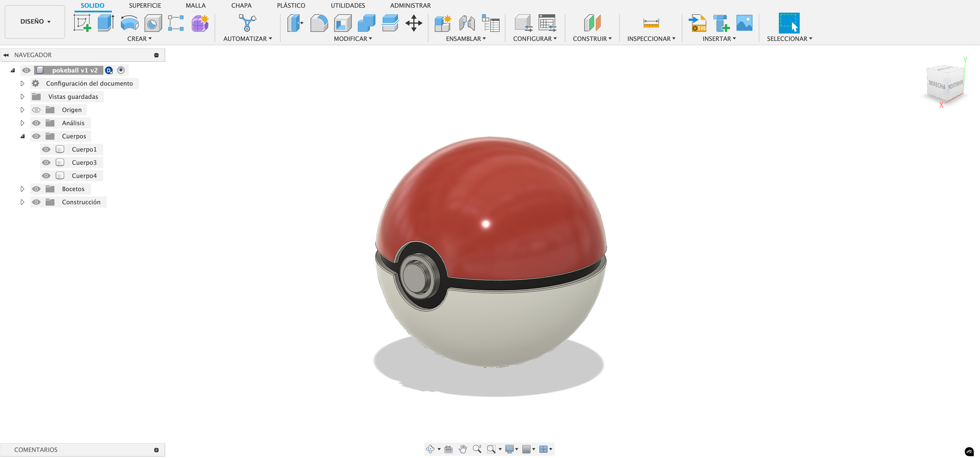The height and width of the screenshot is (458, 980).
Task: Click the ViewCube DERECHA face
Action: point(937,85)
